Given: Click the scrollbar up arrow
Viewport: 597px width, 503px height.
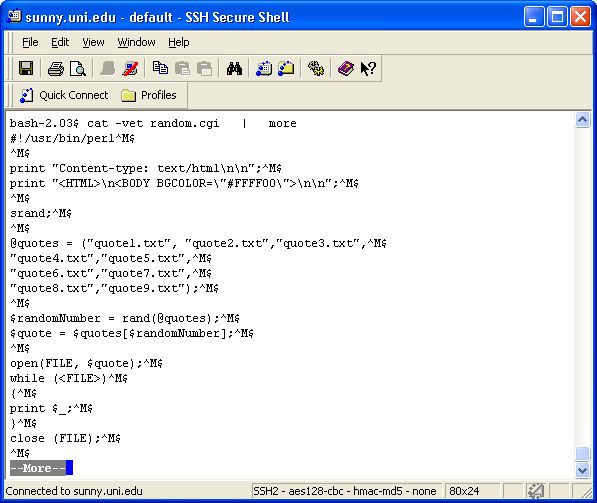Looking at the screenshot, I should tap(583, 120).
